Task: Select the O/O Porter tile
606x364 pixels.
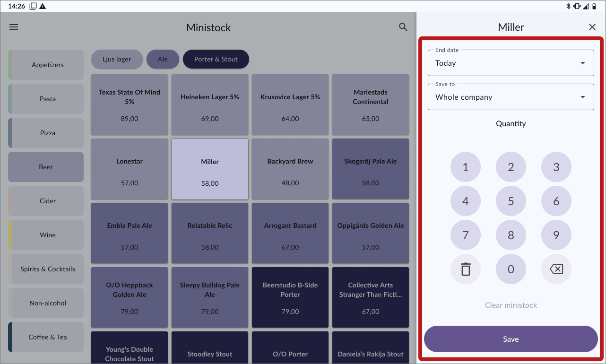Action: point(290,347)
